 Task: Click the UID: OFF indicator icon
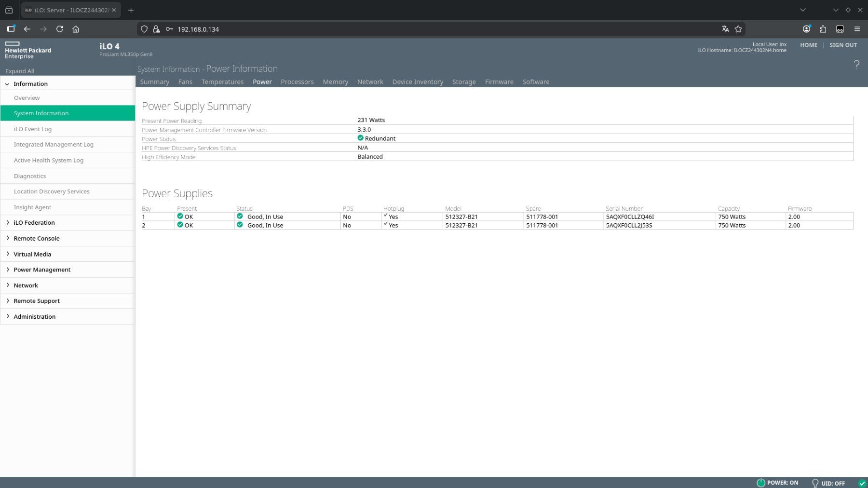tap(815, 483)
